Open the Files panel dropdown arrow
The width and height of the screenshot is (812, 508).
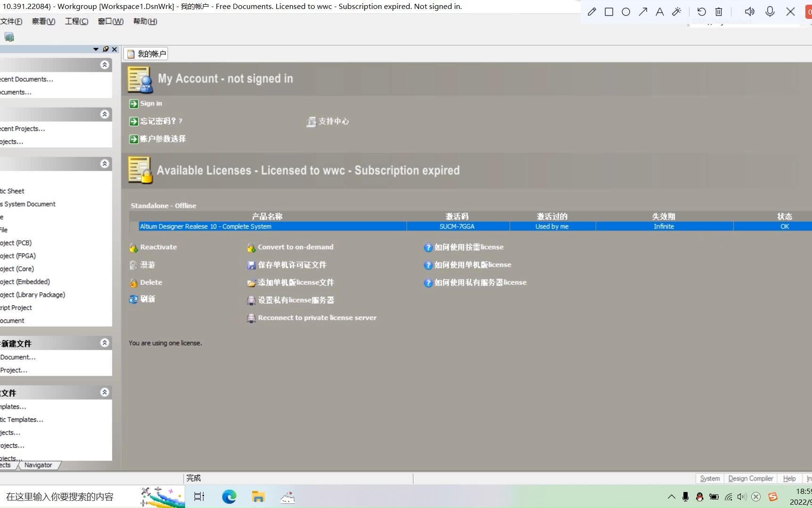point(96,49)
